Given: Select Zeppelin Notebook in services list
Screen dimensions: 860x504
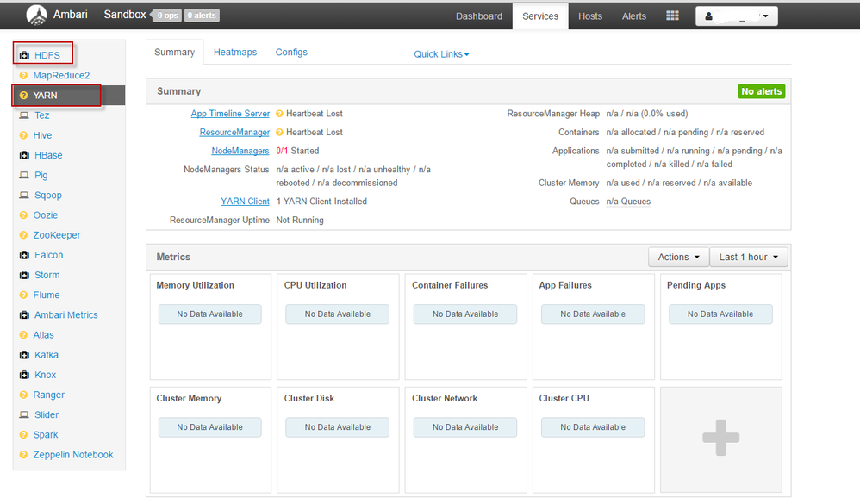Looking at the screenshot, I should point(73,455).
